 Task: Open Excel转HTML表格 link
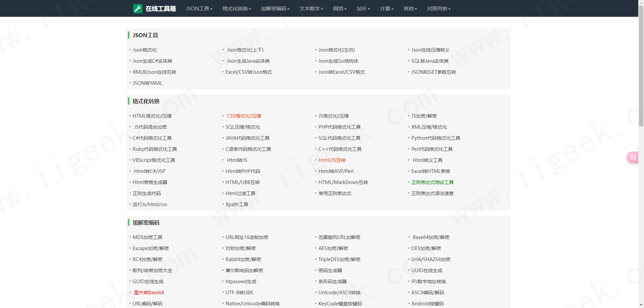point(431,171)
